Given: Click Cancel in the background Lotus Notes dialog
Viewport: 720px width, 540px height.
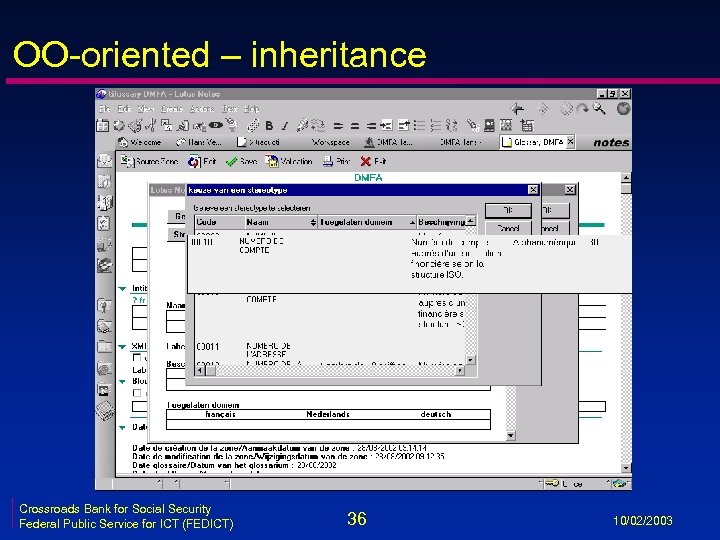Looking at the screenshot, I should click(x=555, y=228).
